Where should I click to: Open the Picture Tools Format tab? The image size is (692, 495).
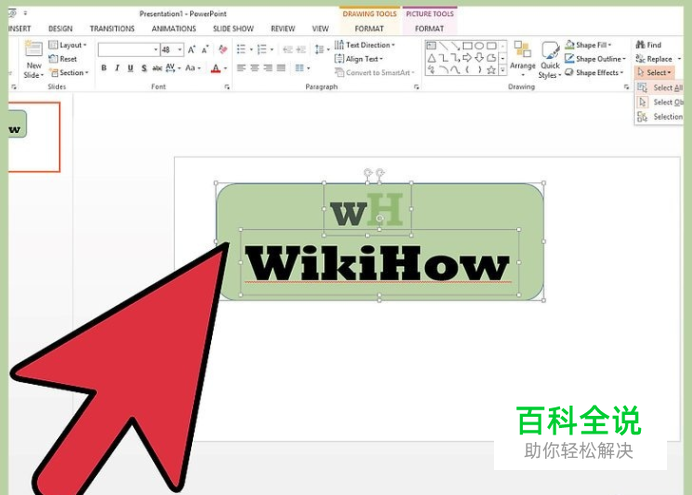coord(429,29)
